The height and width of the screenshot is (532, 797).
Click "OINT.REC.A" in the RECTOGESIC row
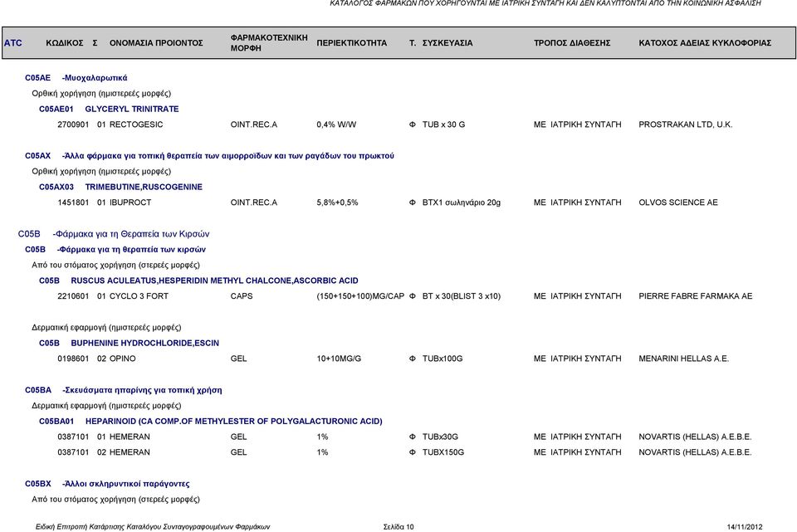254,124
